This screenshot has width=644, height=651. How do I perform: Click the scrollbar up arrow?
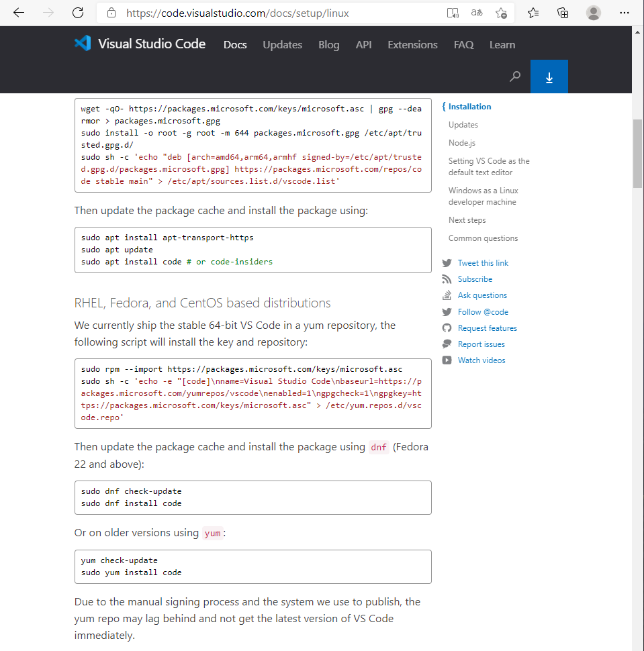(x=638, y=32)
